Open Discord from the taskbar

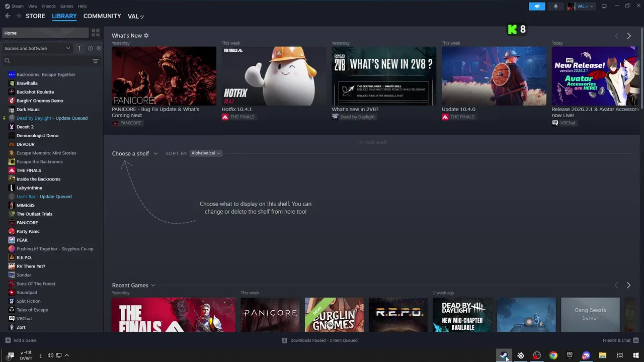tap(586, 355)
